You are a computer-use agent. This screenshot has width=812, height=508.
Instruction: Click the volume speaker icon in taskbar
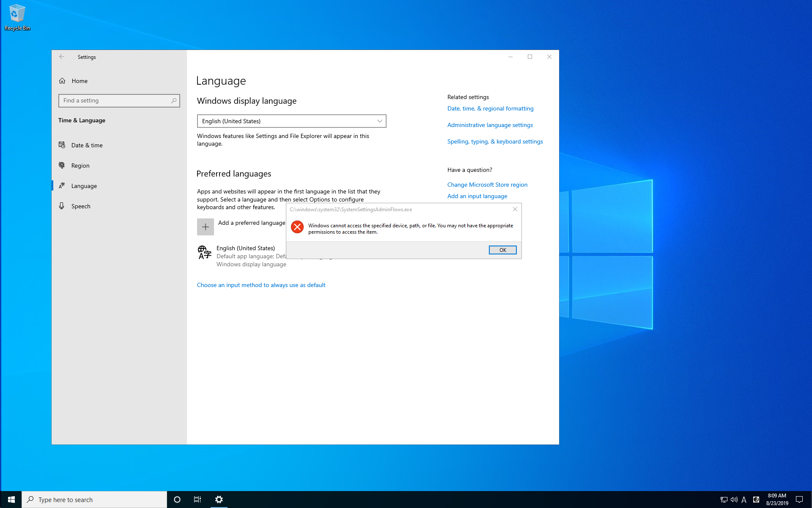pos(734,500)
